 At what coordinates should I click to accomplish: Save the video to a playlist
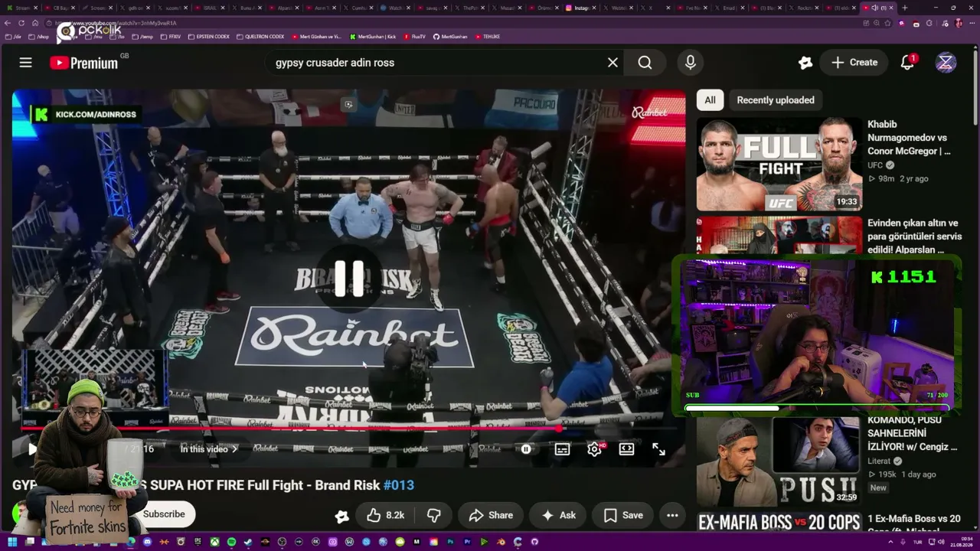623,515
